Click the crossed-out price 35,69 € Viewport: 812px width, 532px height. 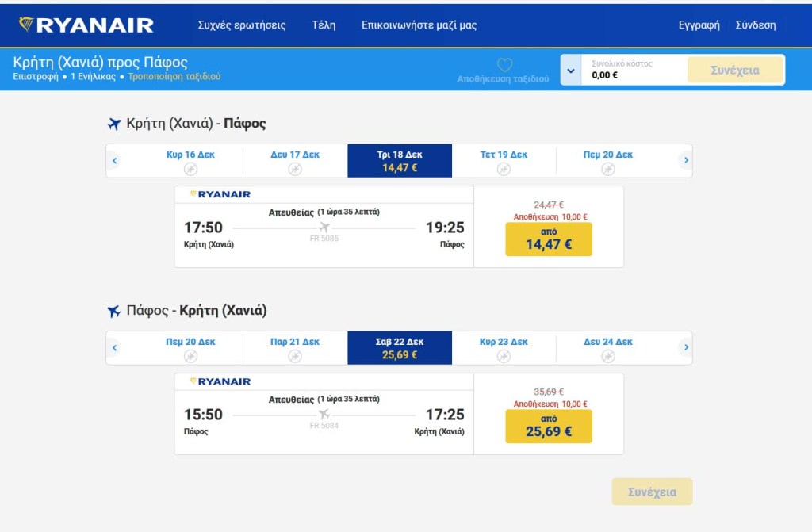tap(549, 392)
